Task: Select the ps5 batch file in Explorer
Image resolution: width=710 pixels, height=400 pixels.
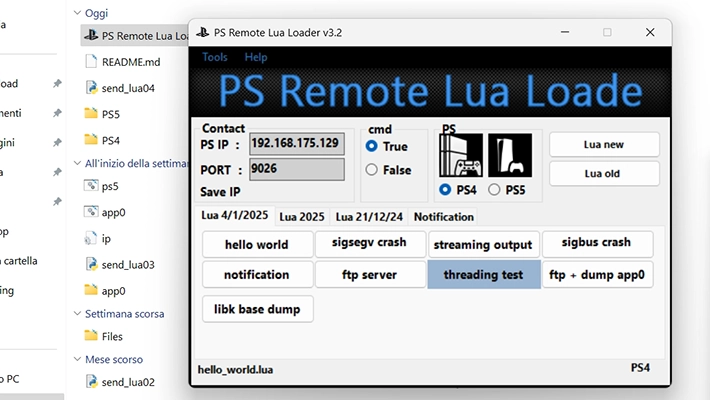Action: tap(102, 186)
